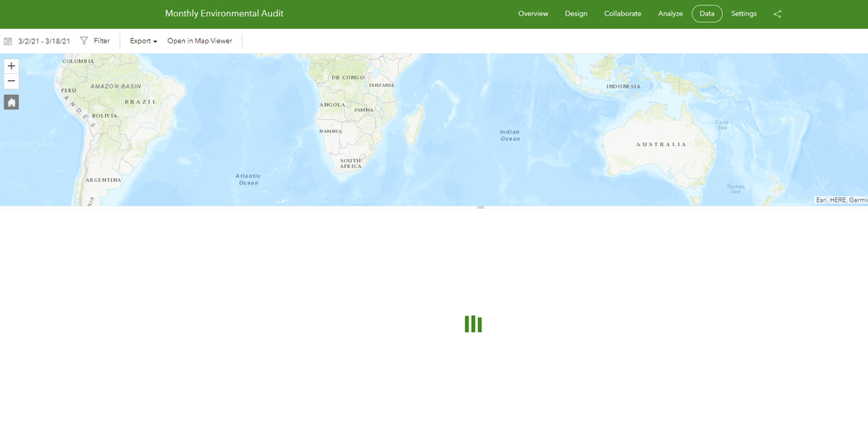The image size is (868, 421).
Task: Click the BOLIVIA map label
Action: [104, 116]
